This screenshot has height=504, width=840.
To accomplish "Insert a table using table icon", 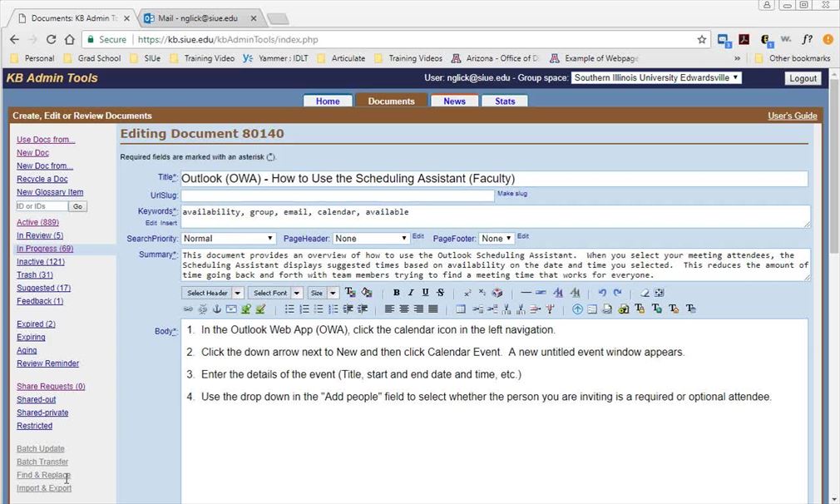I will coord(461,309).
